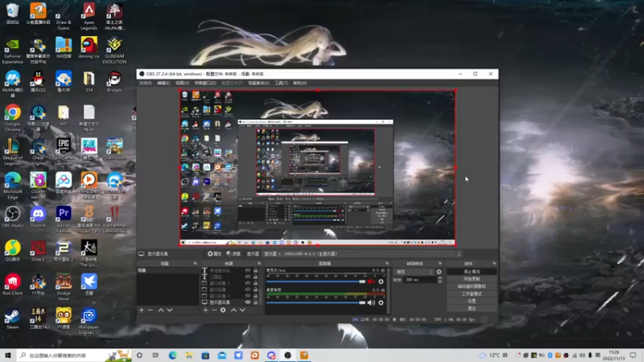Click the transition duration 300 ms field

click(x=419, y=280)
